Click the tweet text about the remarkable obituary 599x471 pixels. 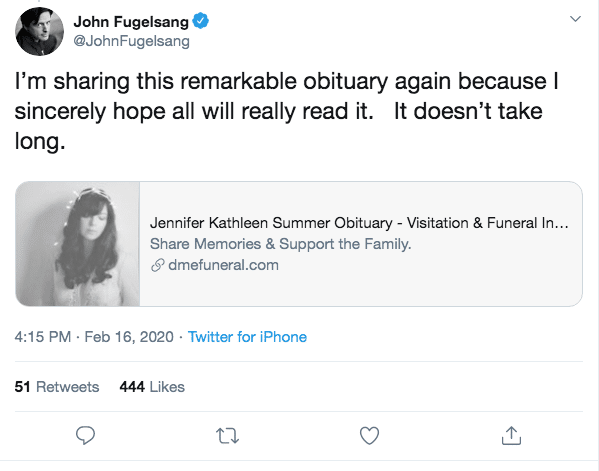click(x=287, y=111)
